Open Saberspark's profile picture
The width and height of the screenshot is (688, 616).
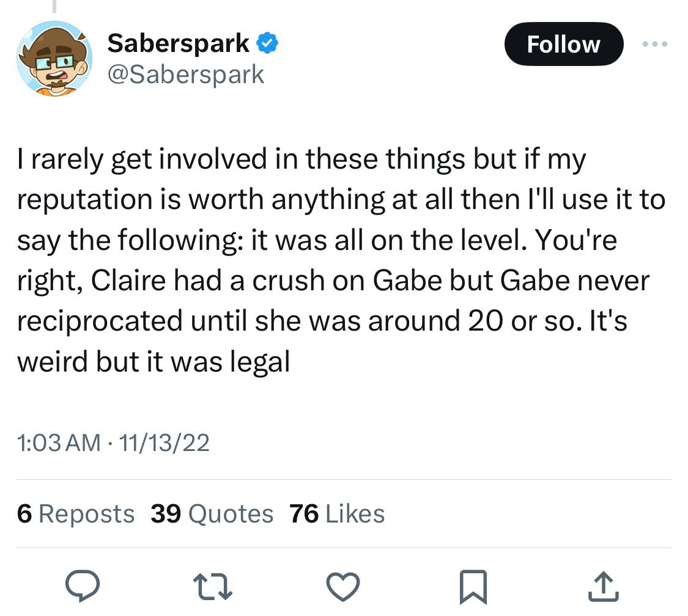(x=54, y=58)
